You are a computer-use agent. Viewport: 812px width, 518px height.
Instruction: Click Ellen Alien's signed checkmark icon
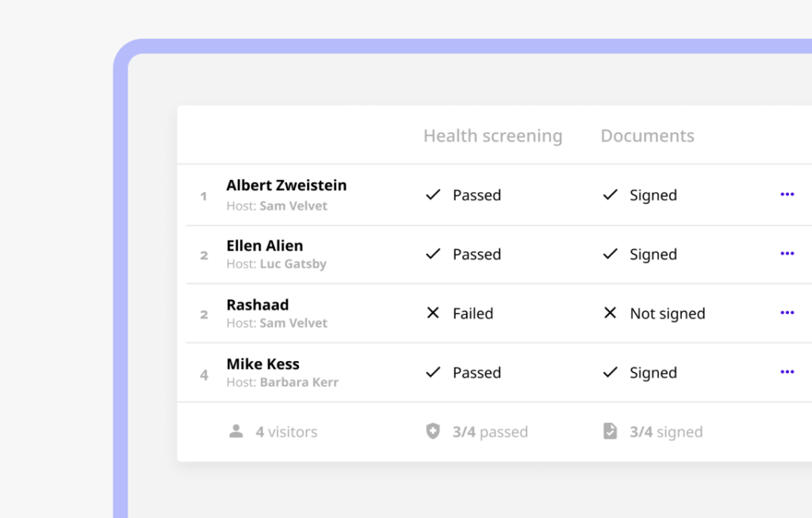point(610,254)
